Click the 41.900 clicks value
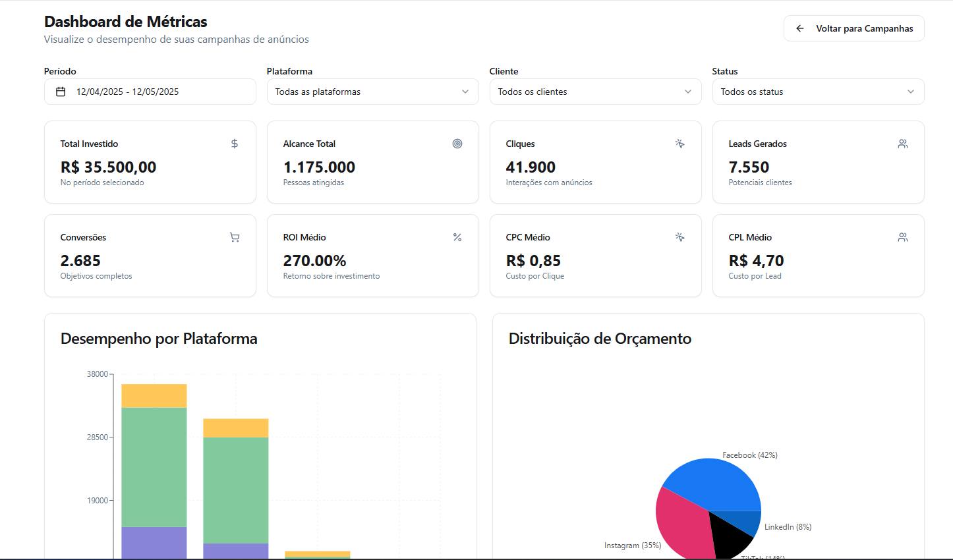Viewport: 953px width, 560px height. 531,167
